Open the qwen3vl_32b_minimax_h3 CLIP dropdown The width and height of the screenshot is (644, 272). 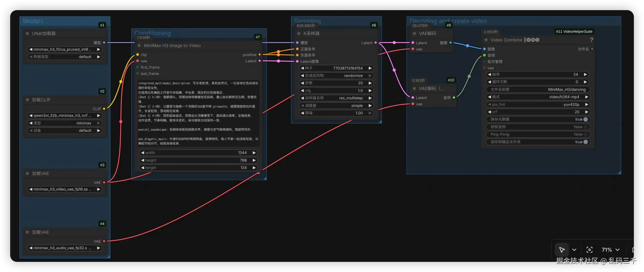click(x=65, y=115)
